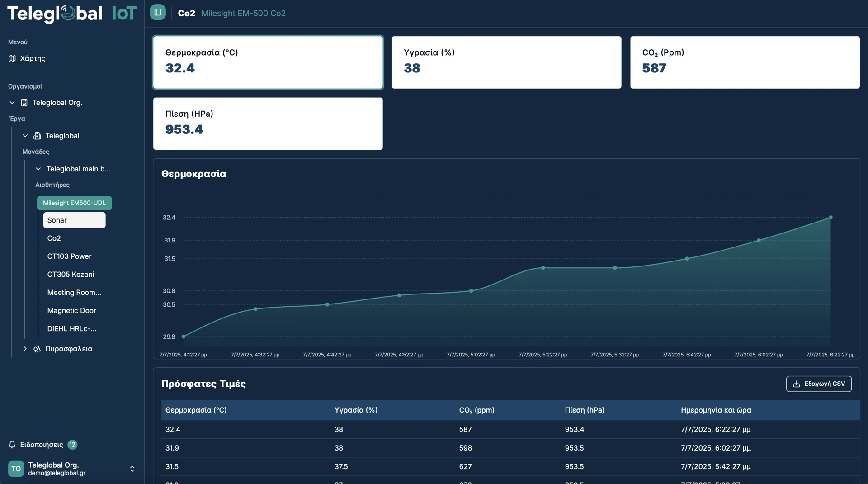This screenshot has height=484, width=868.
Task: Select the Sonar sensor
Action: 74,220
